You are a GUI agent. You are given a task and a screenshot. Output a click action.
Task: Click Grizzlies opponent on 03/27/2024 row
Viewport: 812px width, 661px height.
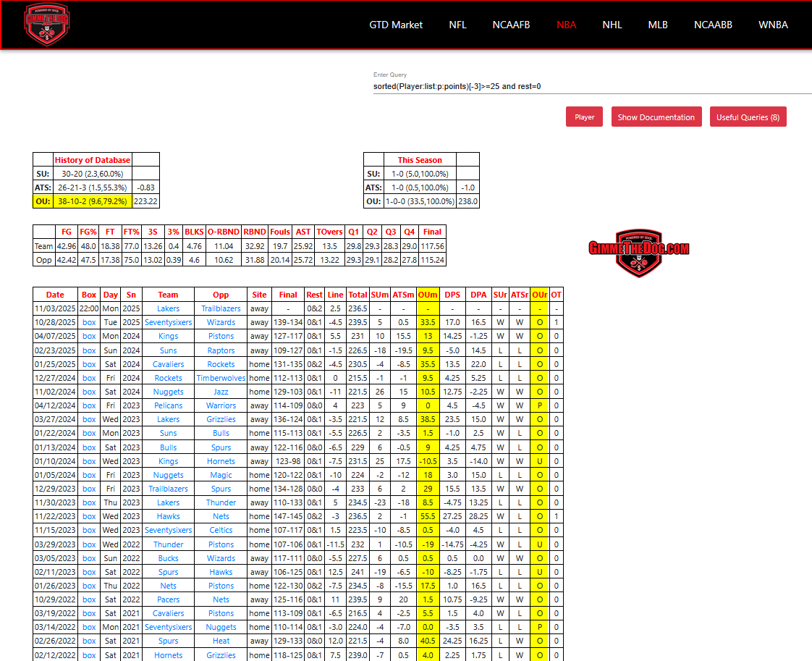tap(221, 420)
